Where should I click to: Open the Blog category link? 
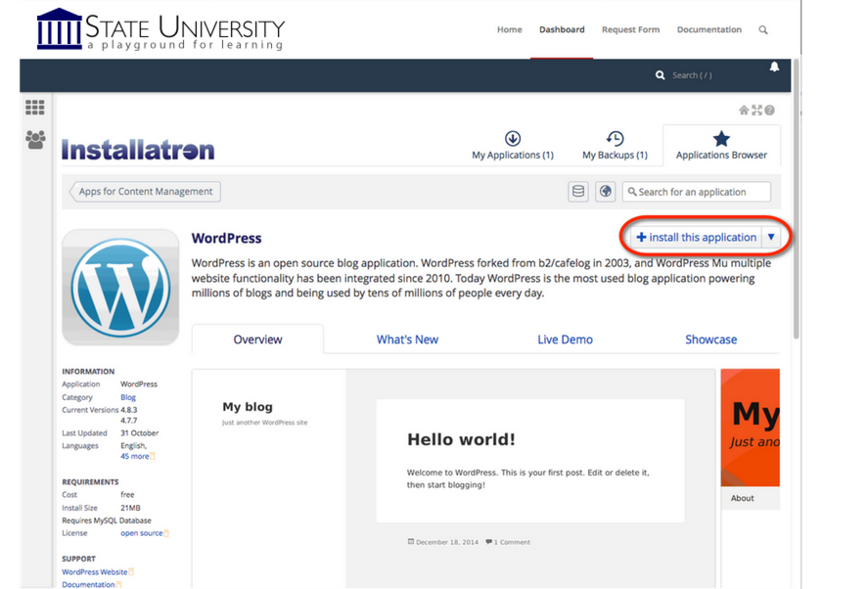coord(128,397)
